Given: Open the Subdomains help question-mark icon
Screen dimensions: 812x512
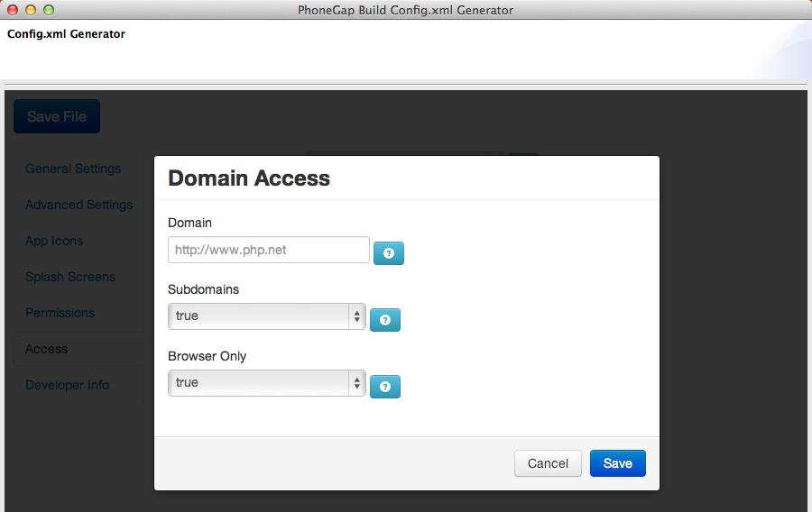Looking at the screenshot, I should (384, 320).
